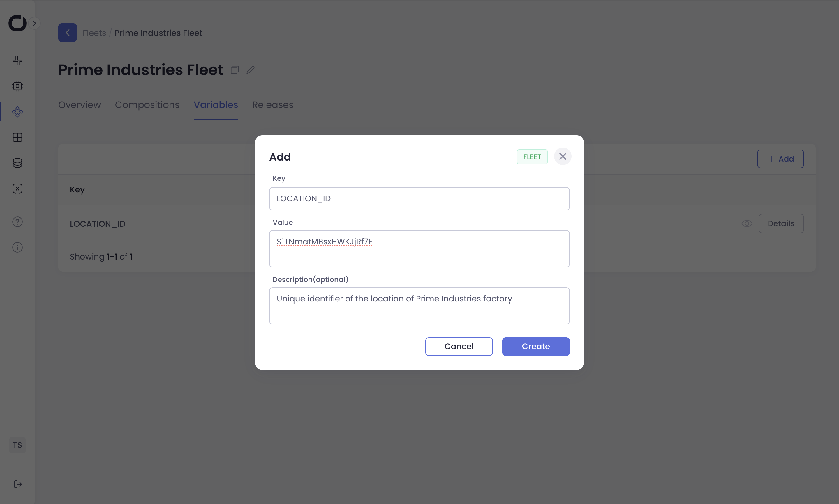Click the Fleets breadcrumb link

pyautogui.click(x=94, y=33)
